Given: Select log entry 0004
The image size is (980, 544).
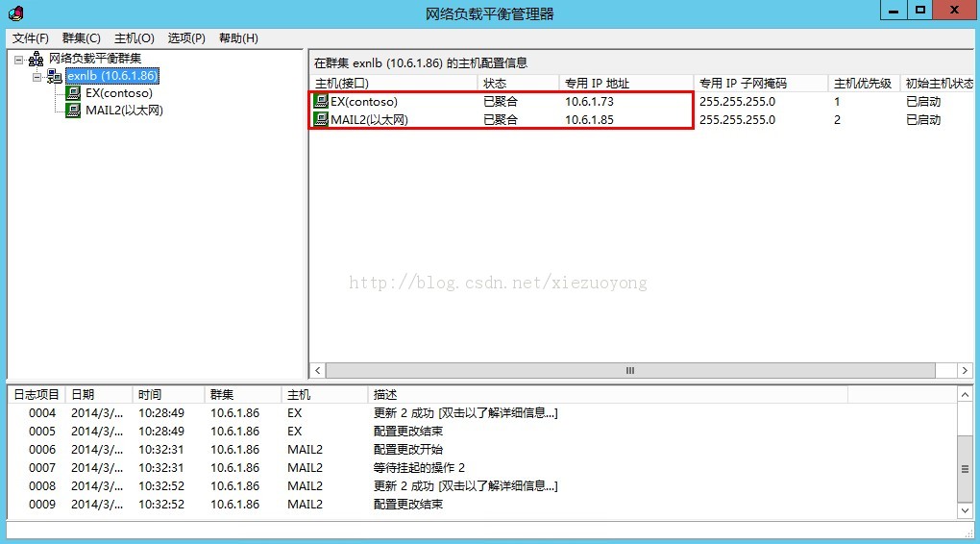Looking at the screenshot, I should coord(481,412).
